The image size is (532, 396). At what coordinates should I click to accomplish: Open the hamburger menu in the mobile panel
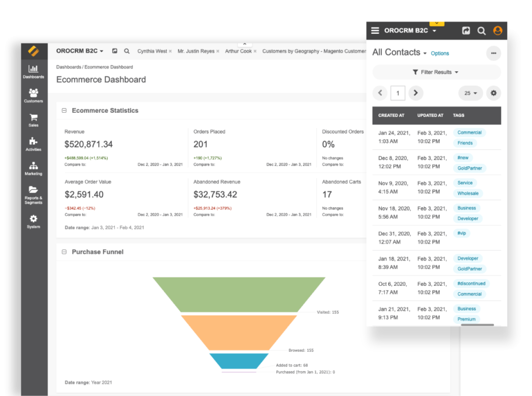tap(375, 31)
